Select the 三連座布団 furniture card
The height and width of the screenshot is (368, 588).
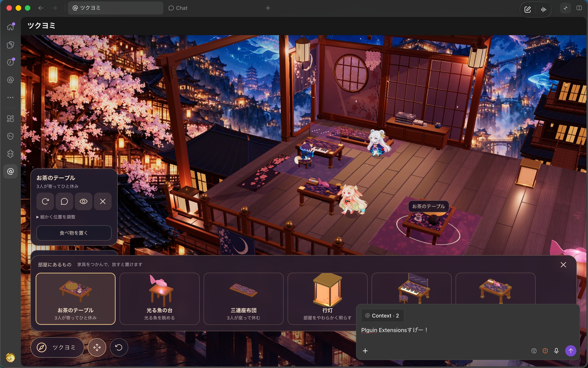point(244,299)
